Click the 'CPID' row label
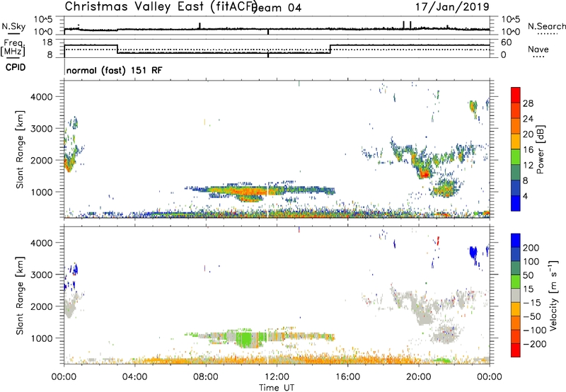Image resolution: width=566 pixels, height=392 pixels. (x=16, y=67)
